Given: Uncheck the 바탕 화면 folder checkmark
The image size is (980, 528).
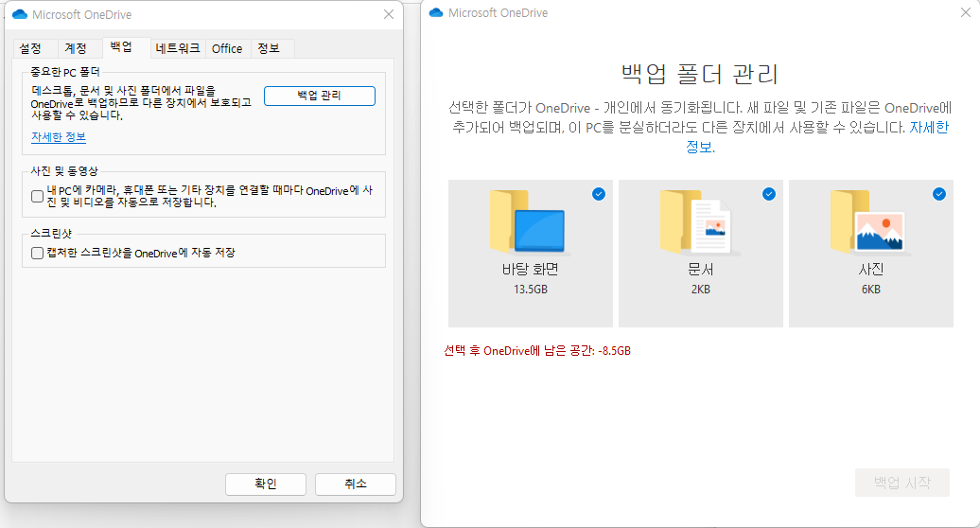Looking at the screenshot, I should pos(599,194).
